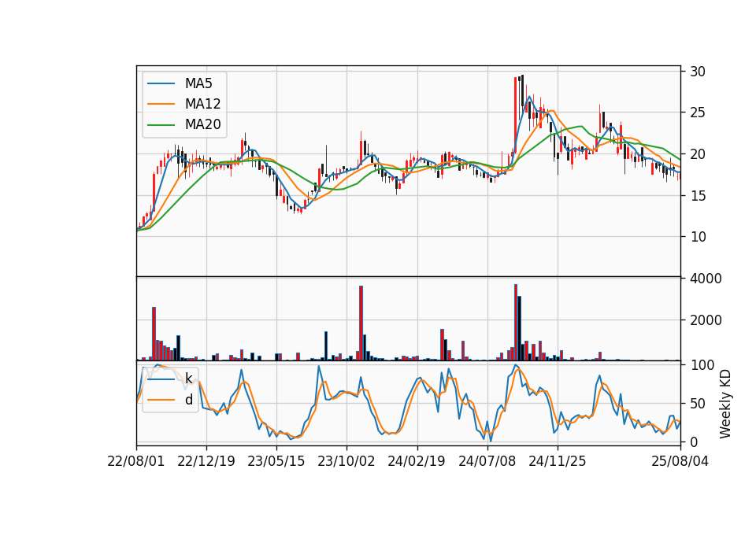Click the Weekly KD axis label

[x=725, y=404]
